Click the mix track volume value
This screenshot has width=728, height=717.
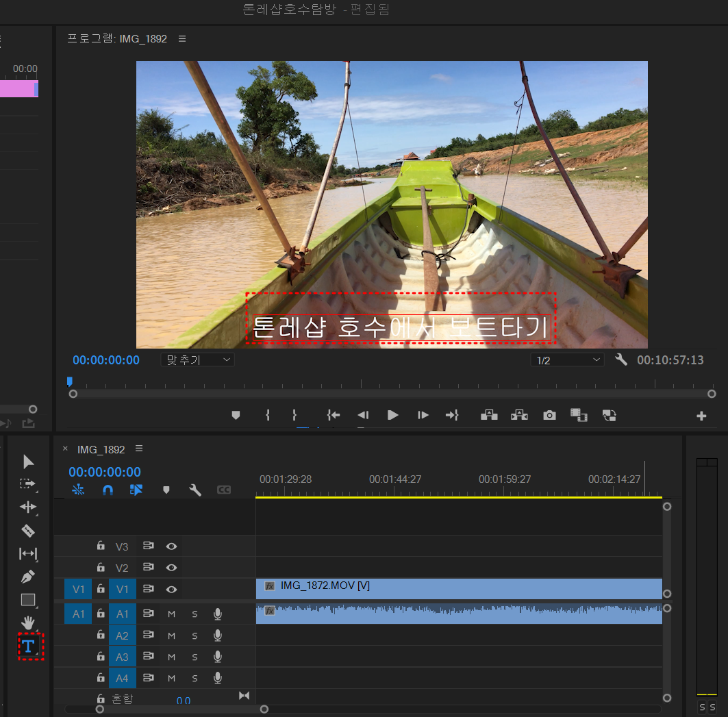(x=184, y=701)
